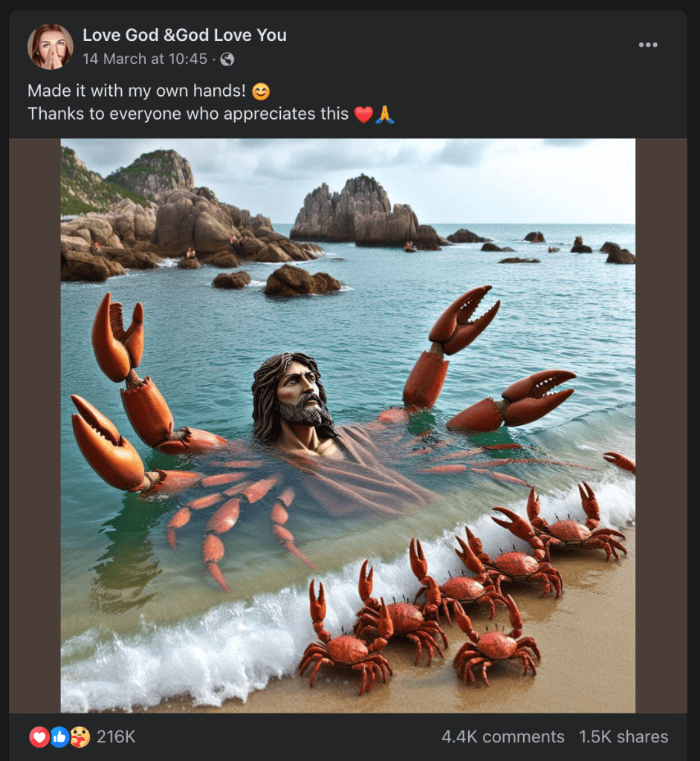Show the 1.5K shares list
This screenshot has height=761, width=700.
pos(623,737)
